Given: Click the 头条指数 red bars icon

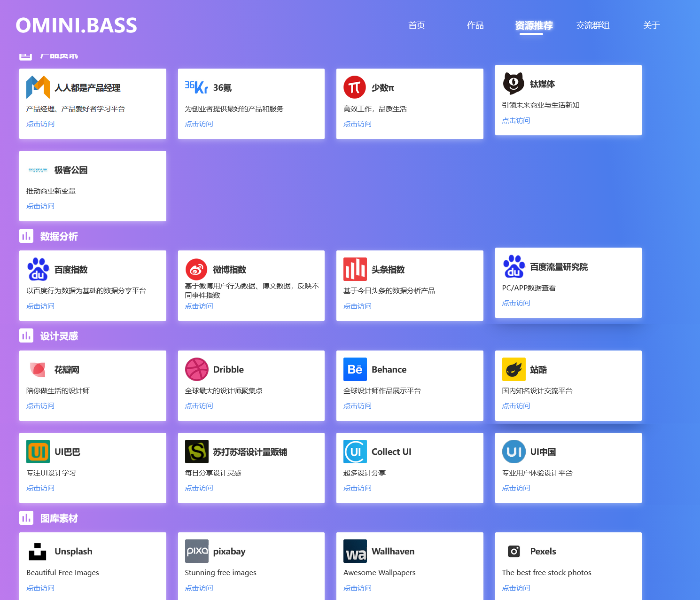Looking at the screenshot, I should (x=355, y=269).
